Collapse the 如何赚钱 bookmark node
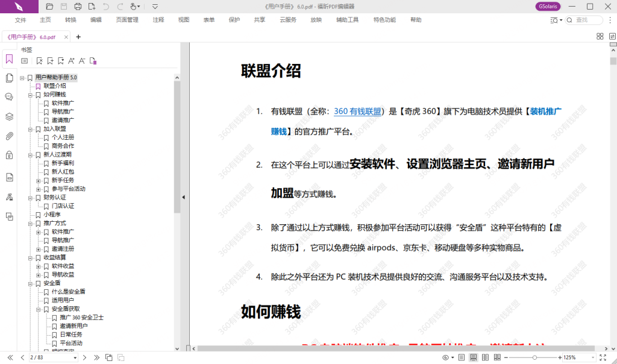The image size is (617, 364). point(30,95)
